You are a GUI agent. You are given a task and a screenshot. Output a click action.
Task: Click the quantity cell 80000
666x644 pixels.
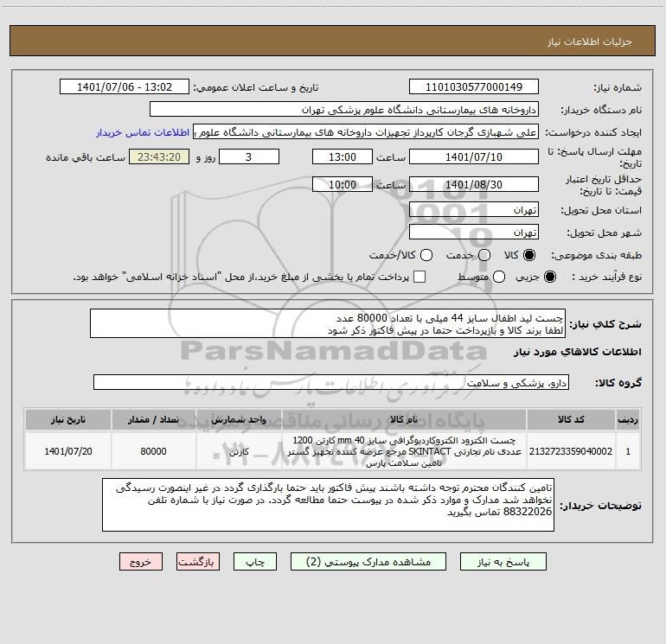[x=153, y=451]
